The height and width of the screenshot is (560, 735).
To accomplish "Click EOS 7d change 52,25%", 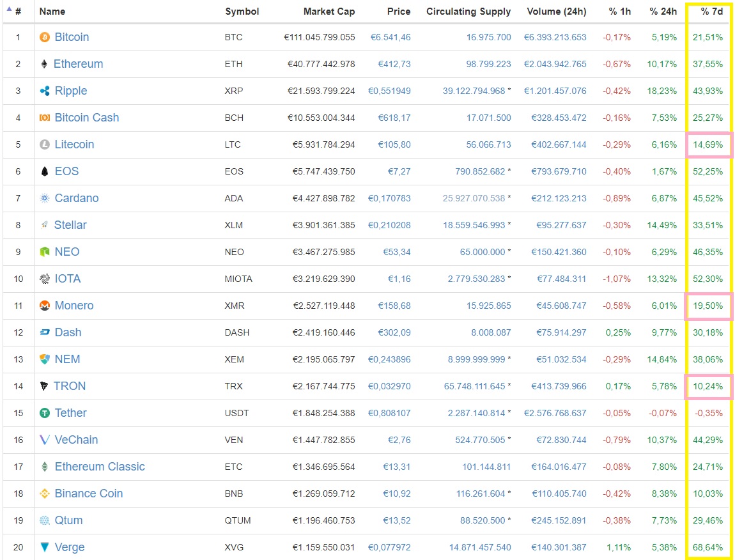I will pos(708,171).
